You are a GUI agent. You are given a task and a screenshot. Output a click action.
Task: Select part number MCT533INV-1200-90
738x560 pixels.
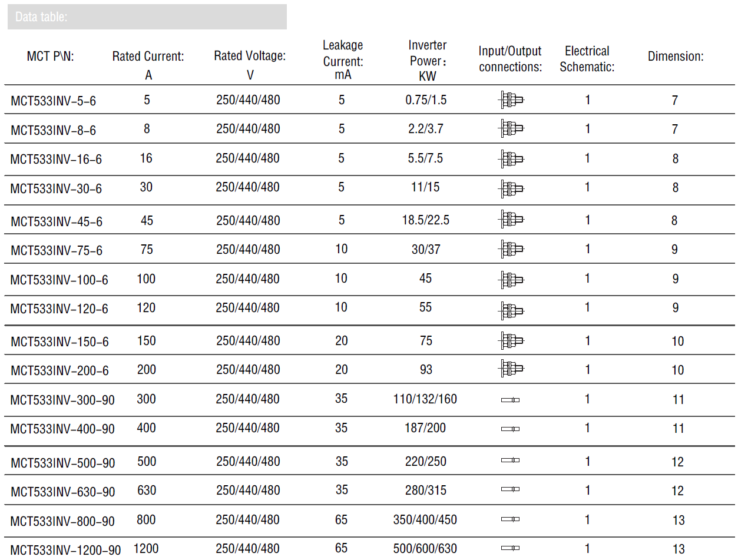point(65,551)
